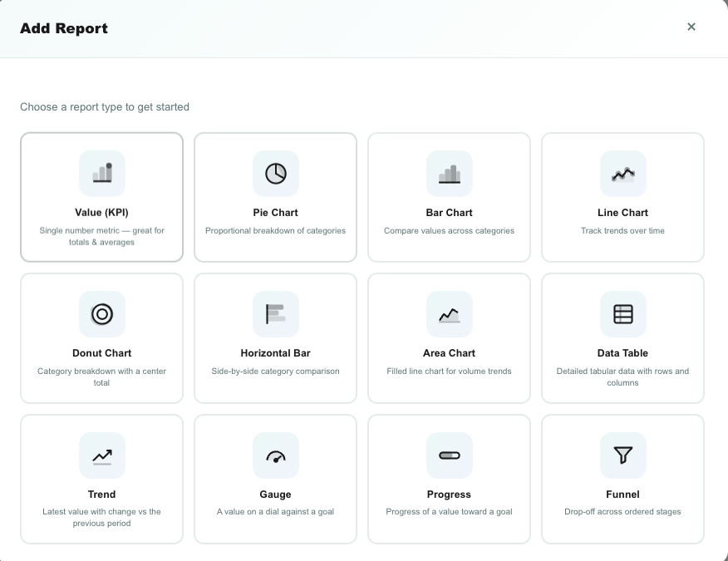Screen dimensions: 728x561
Task: Choose the Progress title
Action: 449,495
